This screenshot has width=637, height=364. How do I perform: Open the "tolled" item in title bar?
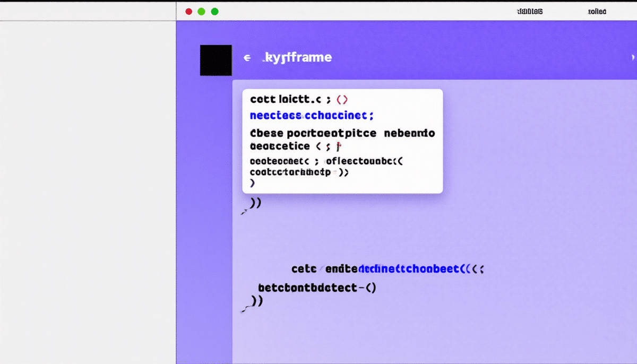(x=597, y=11)
